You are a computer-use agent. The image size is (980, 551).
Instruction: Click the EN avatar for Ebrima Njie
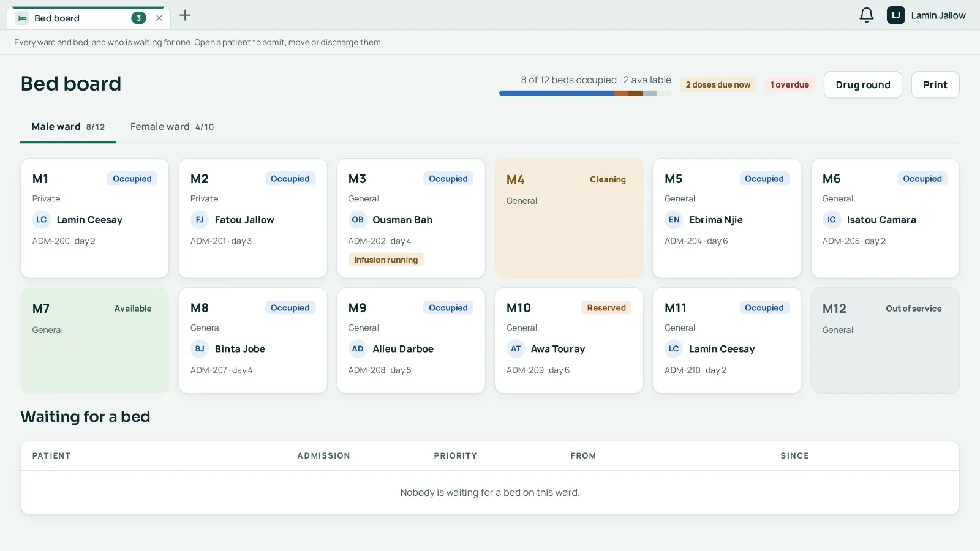point(674,220)
